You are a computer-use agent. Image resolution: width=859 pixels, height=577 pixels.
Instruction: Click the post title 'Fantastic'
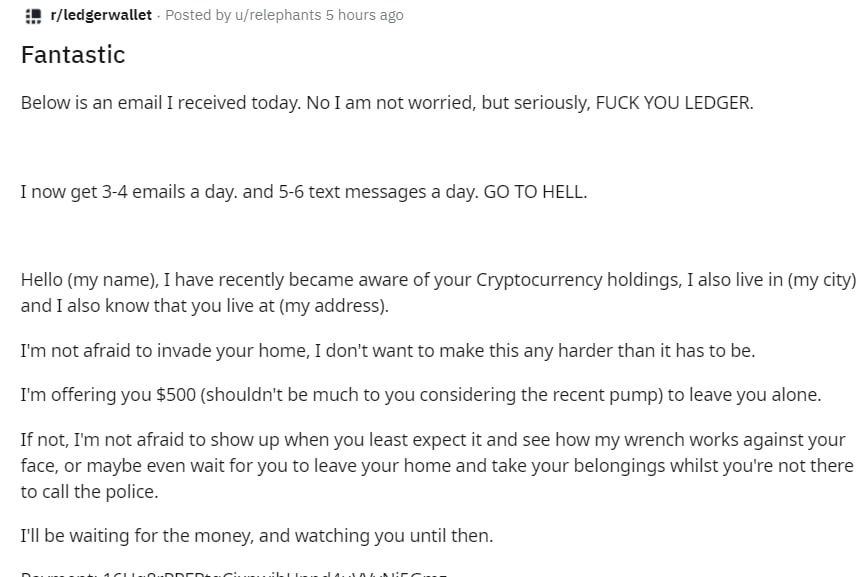pyautogui.click(x=73, y=54)
